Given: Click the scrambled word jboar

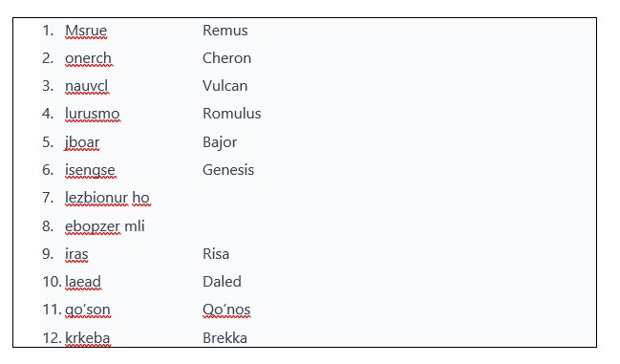Looking at the screenshot, I should [x=82, y=142].
